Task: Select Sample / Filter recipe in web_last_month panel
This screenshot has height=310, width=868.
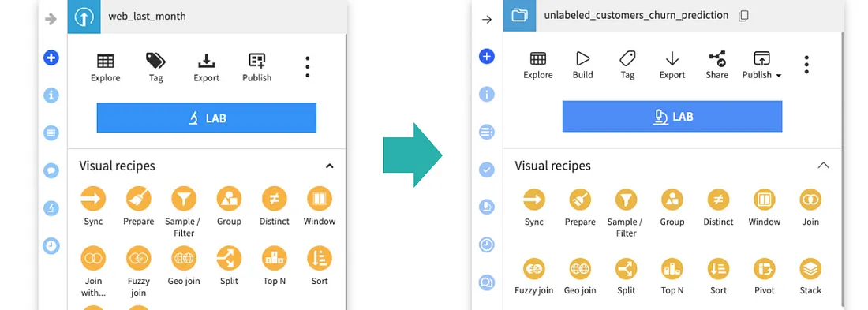Action: [x=184, y=199]
